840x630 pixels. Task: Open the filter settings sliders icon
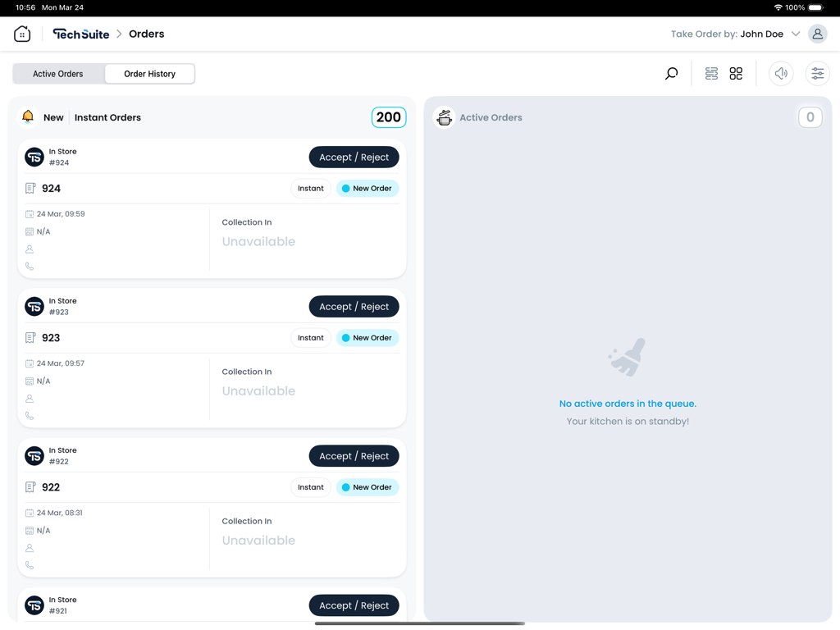(x=817, y=74)
